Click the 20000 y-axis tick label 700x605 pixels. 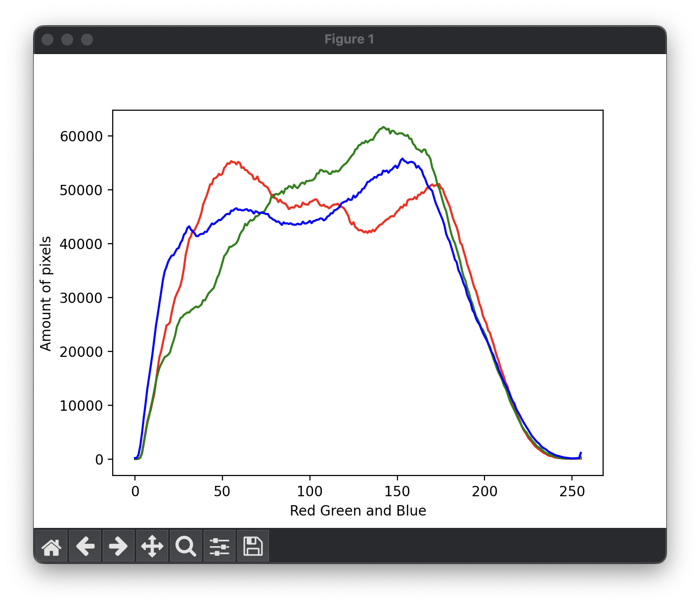tap(82, 352)
